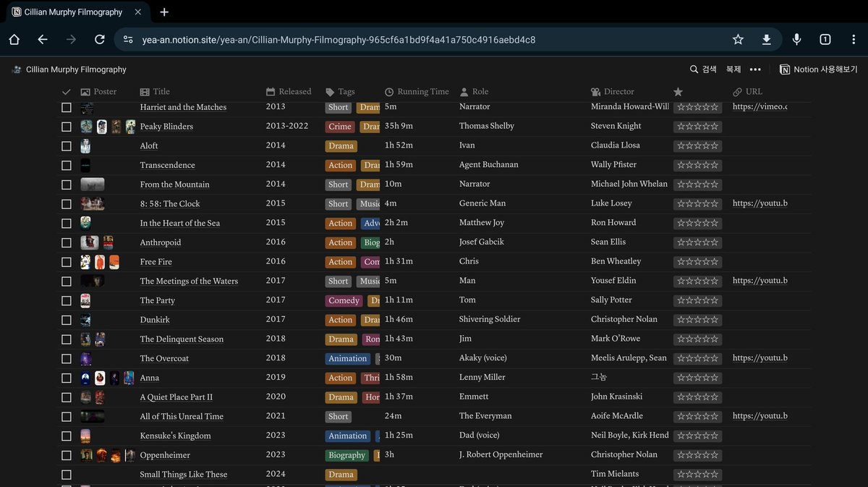Click Notion 사용해보기 button
The height and width of the screenshot is (487, 868).
pyautogui.click(x=819, y=69)
